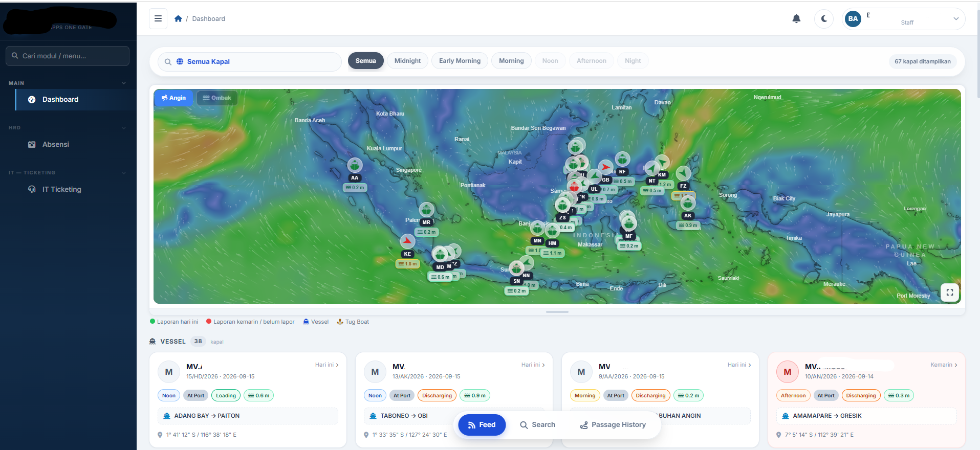Viewport: 980px width, 450px height.
Task: Collapse the MAIN sidebar section
Action: pos(68,83)
